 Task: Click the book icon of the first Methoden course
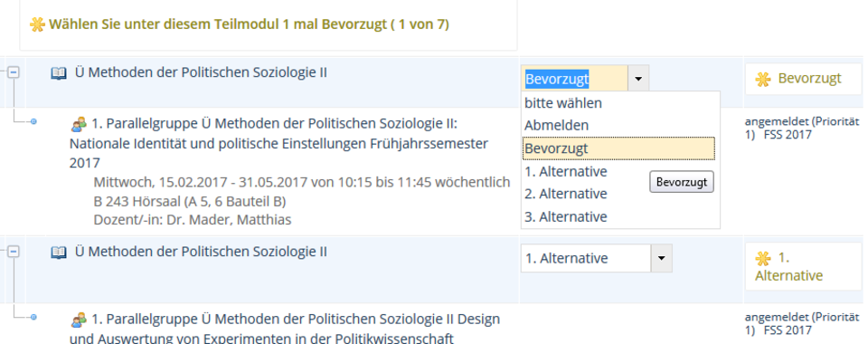pyautogui.click(x=59, y=73)
